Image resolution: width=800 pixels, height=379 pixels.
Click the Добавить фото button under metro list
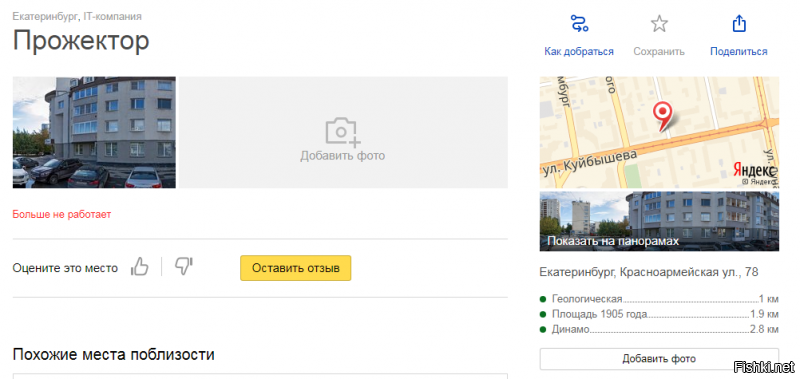(659, 359)
